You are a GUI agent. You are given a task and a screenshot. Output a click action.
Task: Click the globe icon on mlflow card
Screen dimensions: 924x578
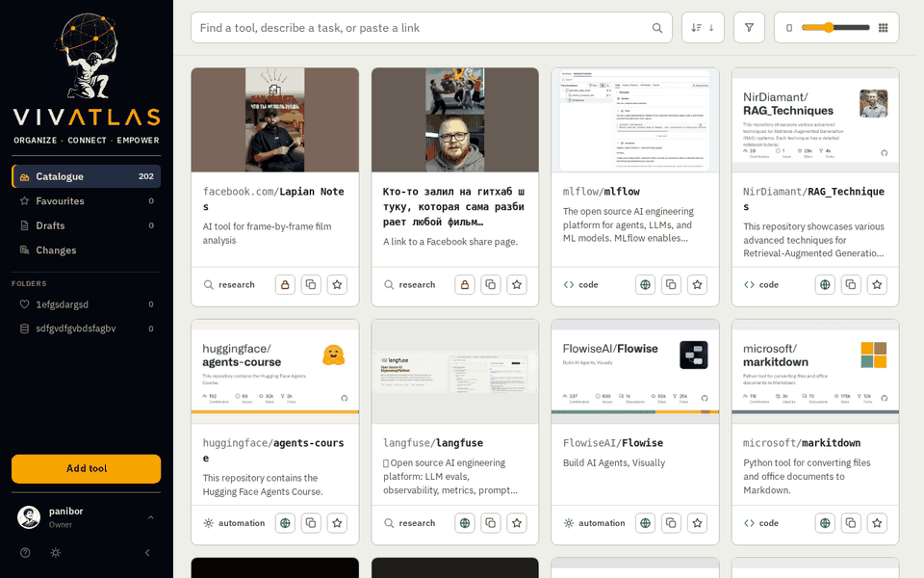(x=645, y=284)
